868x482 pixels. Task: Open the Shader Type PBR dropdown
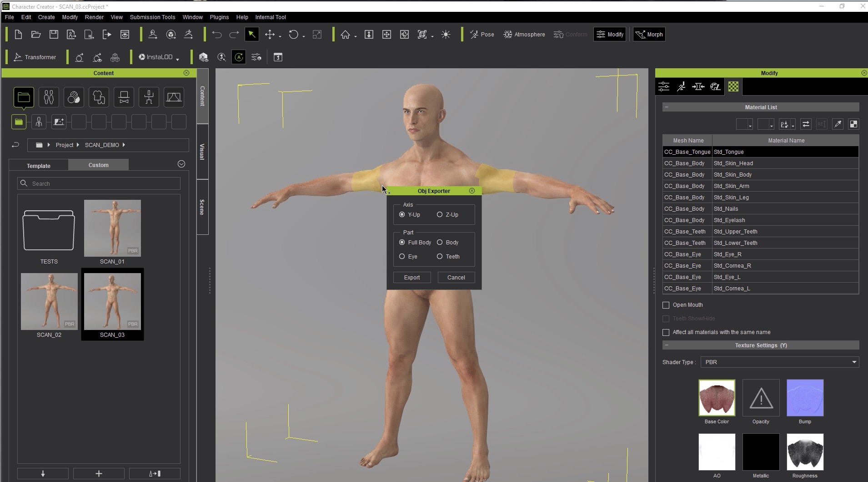pos(779,362)
